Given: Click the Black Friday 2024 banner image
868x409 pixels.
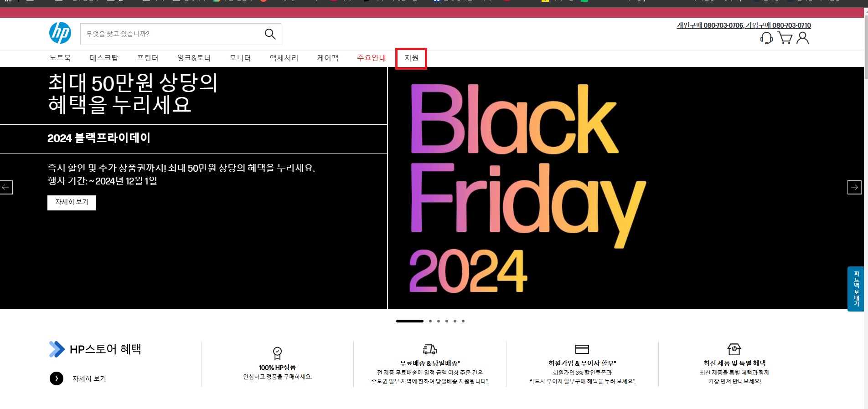Looking at the screenshot, I should (x=625, y=188).
